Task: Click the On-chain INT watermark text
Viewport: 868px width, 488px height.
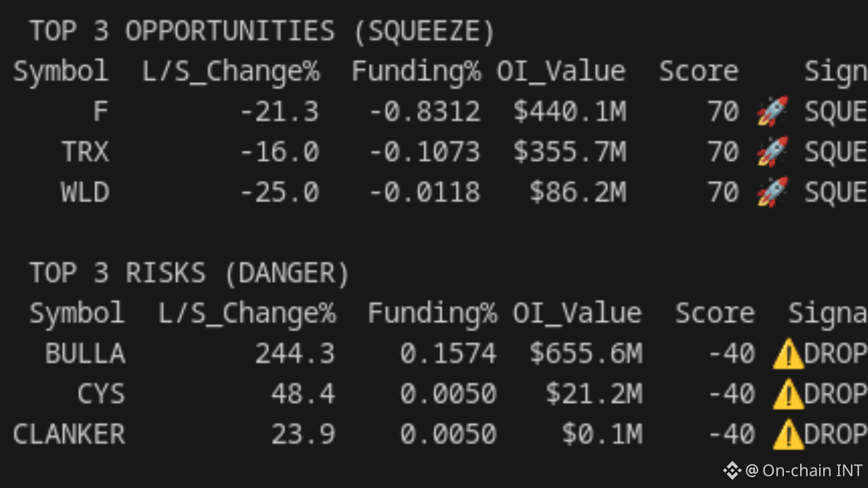Action: coord(812,470)
